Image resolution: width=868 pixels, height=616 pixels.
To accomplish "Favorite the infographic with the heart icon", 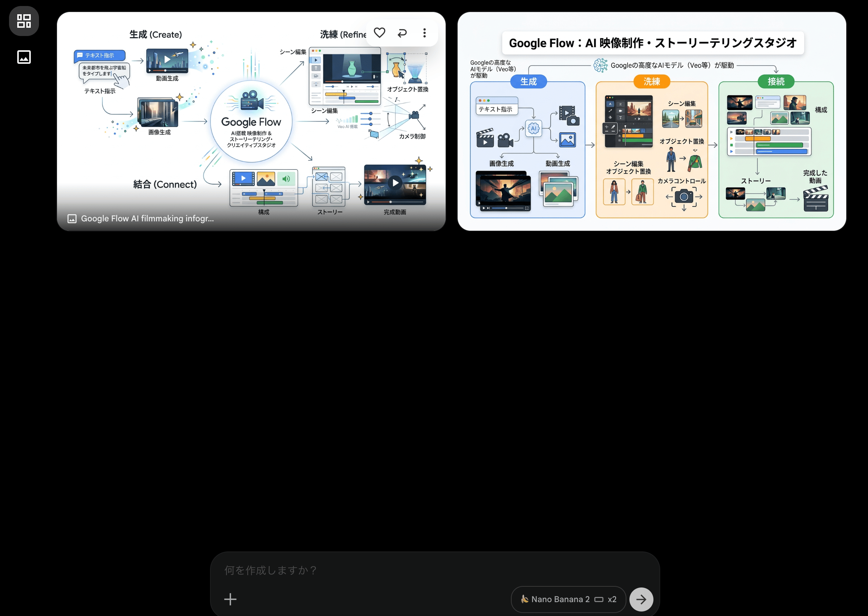I will coord(379,33).
